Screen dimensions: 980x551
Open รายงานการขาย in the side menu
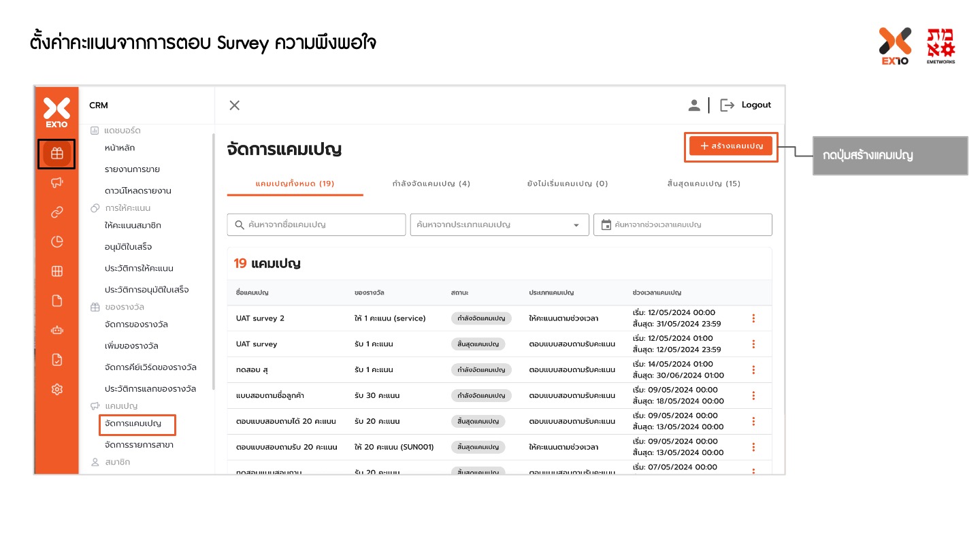coord(133,169)
